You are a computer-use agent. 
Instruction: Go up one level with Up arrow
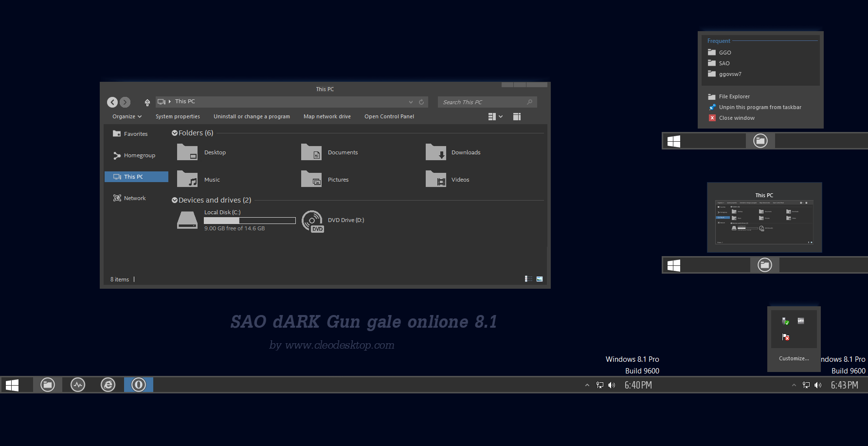point(147,102)
